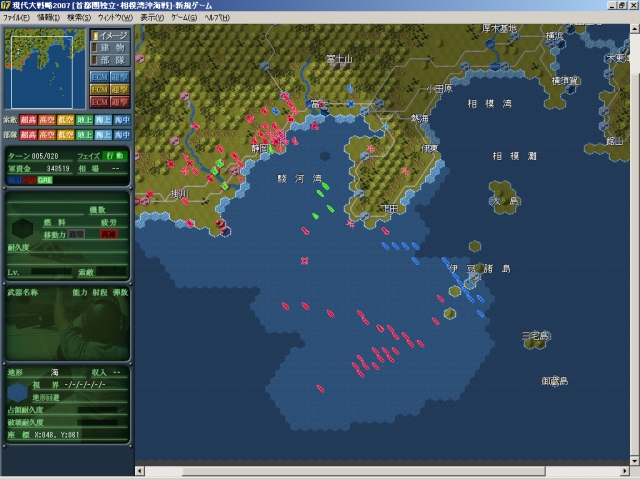
Task: Toggle the yellow 迎撃 button
Action: 120,89
